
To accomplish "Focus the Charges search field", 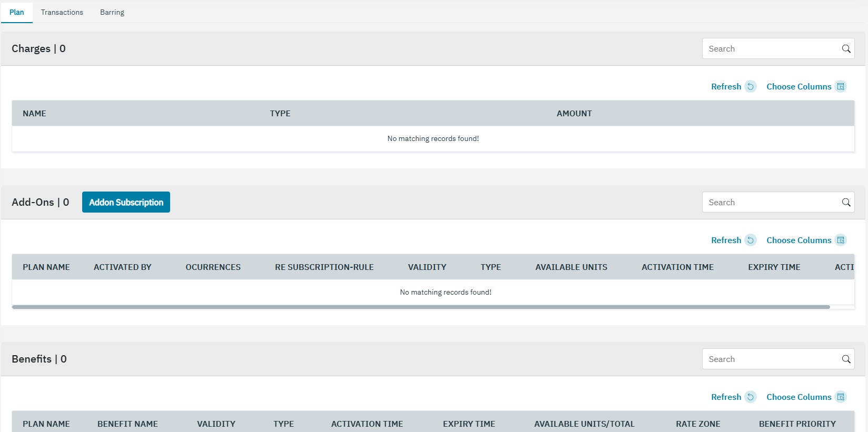I will tap(770, 49).
